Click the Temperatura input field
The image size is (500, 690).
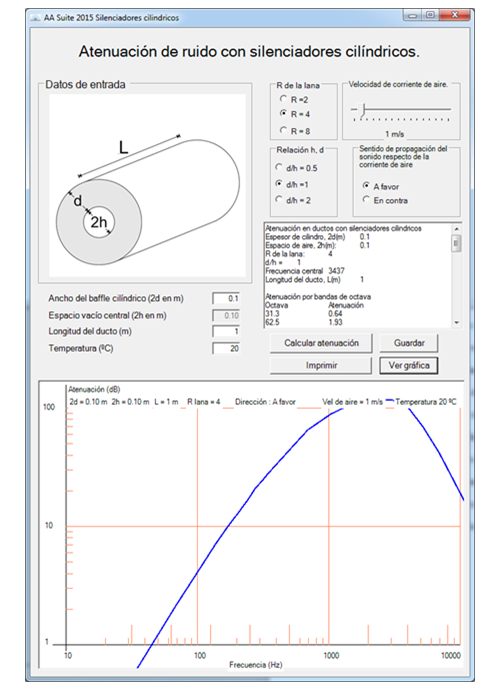pyautogui.click(x=226, y=348)
